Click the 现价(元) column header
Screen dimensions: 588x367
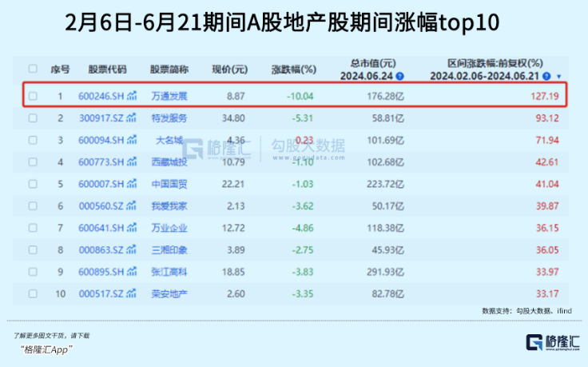tap(231, 69)
